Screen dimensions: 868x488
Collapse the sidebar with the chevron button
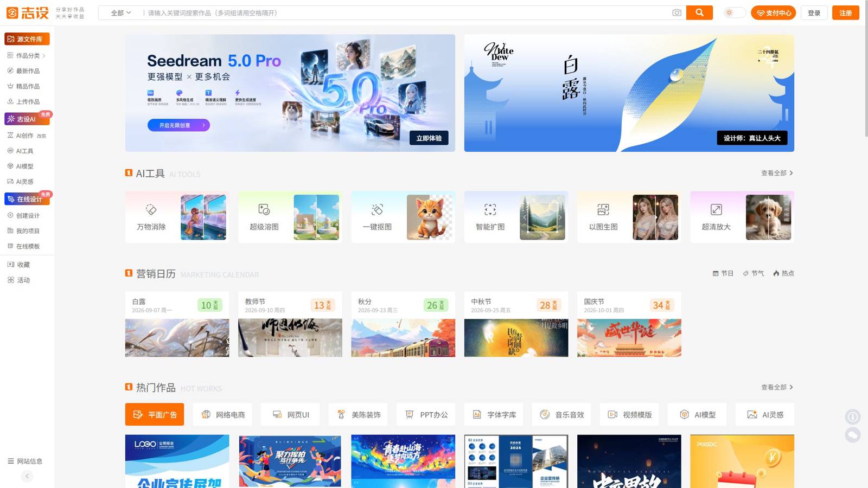[27, 476]
